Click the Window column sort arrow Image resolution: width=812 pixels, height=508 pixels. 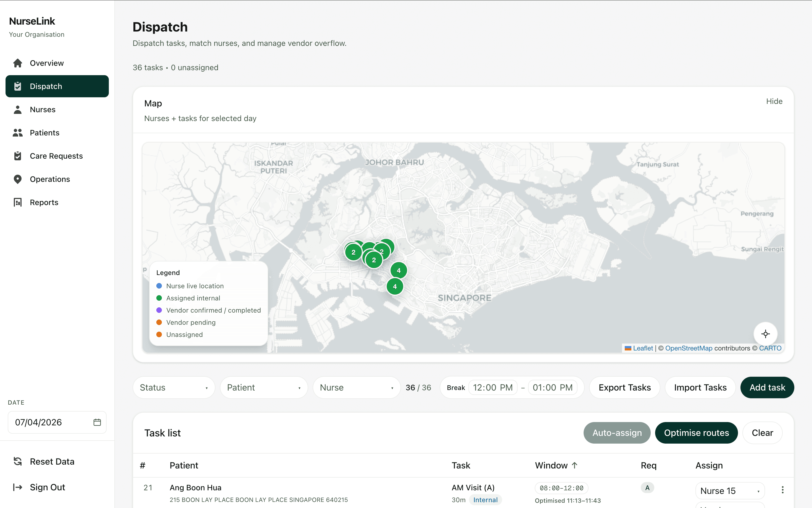click(574, 465)
